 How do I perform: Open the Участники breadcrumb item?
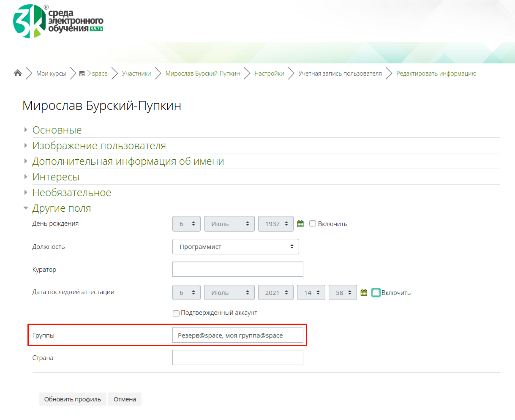click(x=136, y=74)
